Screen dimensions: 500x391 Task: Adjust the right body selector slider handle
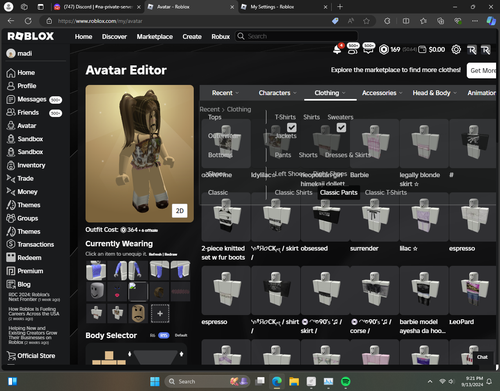181,354
